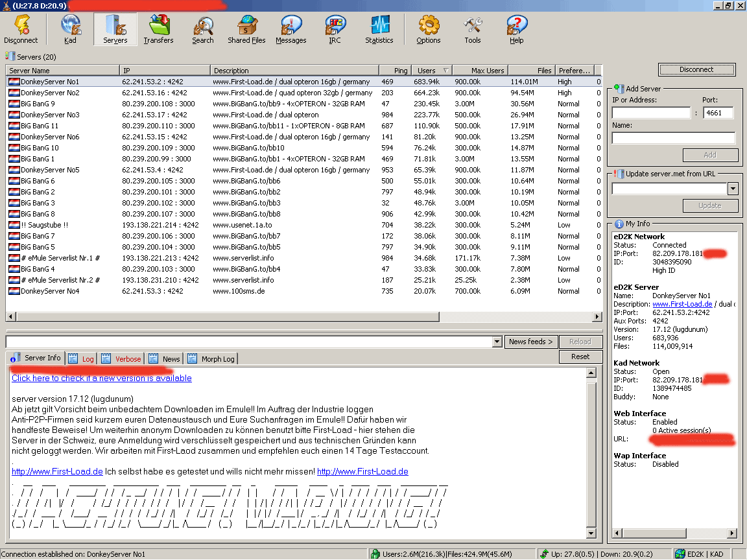Viewport: 747px width, 560px height.
Task: Open the IRC chat panel
Action: point(335,30)
